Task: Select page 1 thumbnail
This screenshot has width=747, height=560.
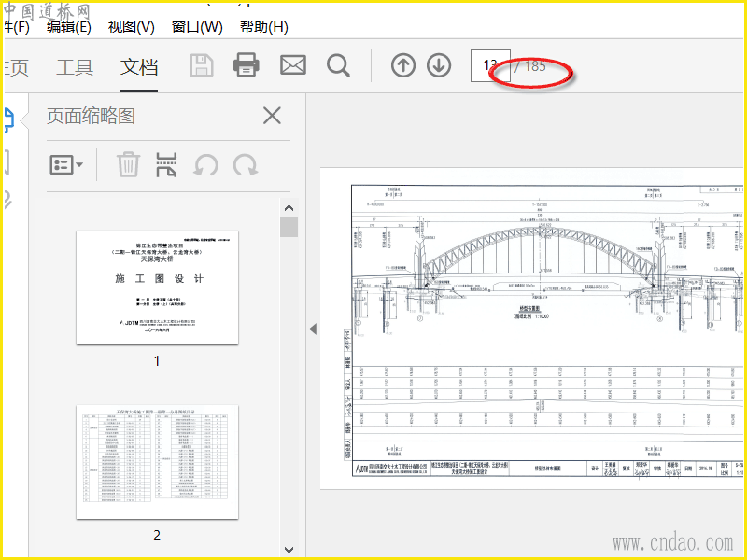Action: point(157,287)
